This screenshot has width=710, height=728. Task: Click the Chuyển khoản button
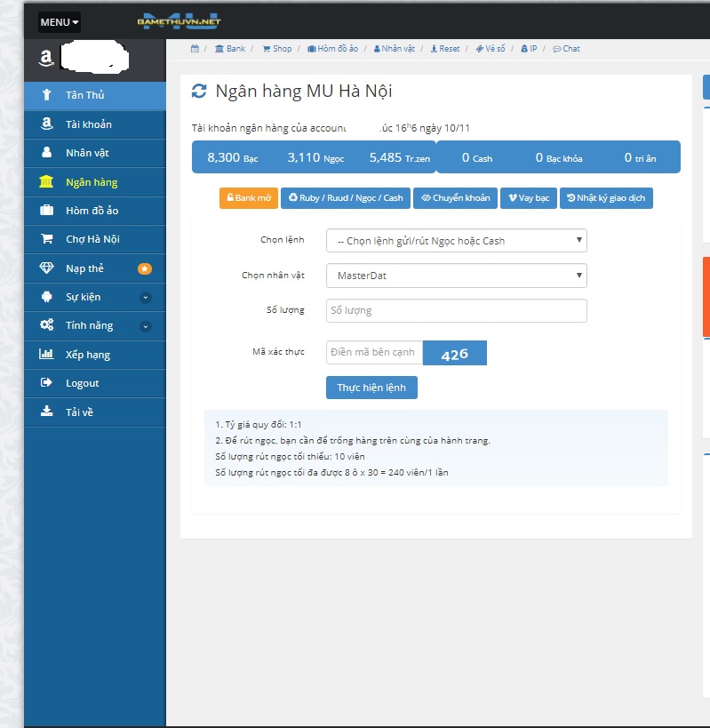tap(455, 198)
